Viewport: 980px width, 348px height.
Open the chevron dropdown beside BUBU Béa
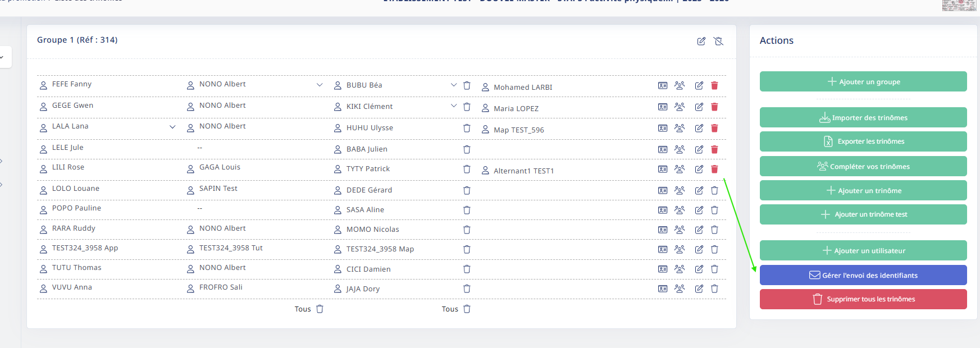pyautogui.click(x=454, y=85)
